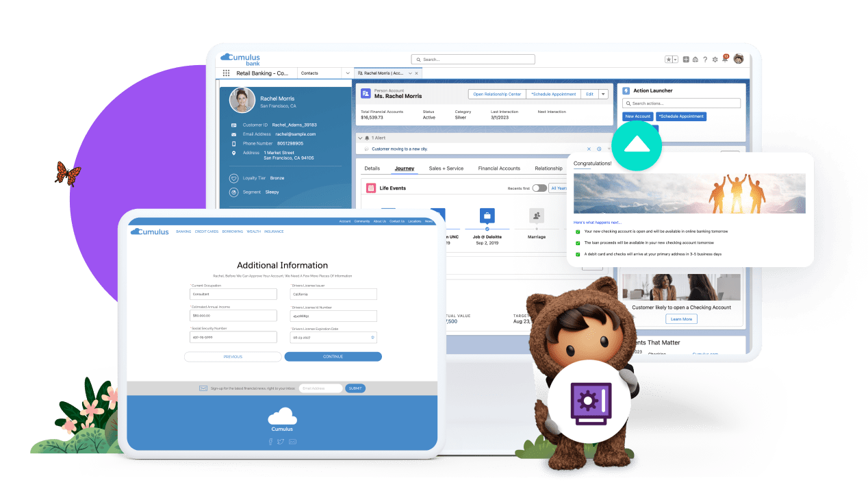
Task: Click the Email Address envelope icon in sidebar
Action: tap(233, 134)
